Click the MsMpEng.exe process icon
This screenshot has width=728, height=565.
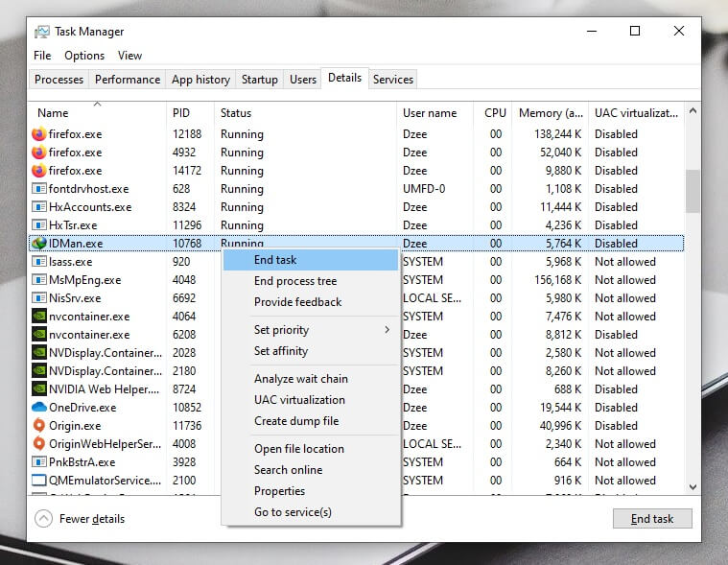39,279
